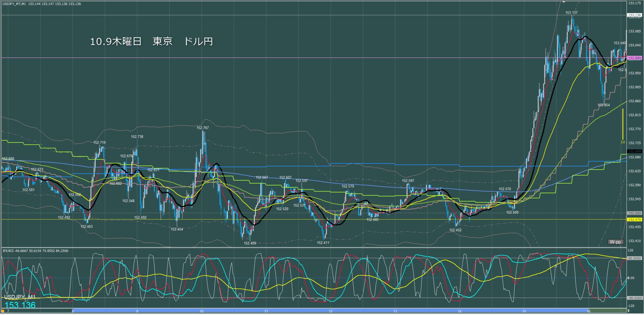The width and height of the screenshot is (644, 315).
Task: Click the orange session marker at bottom-left
Action: coord(3,311)
